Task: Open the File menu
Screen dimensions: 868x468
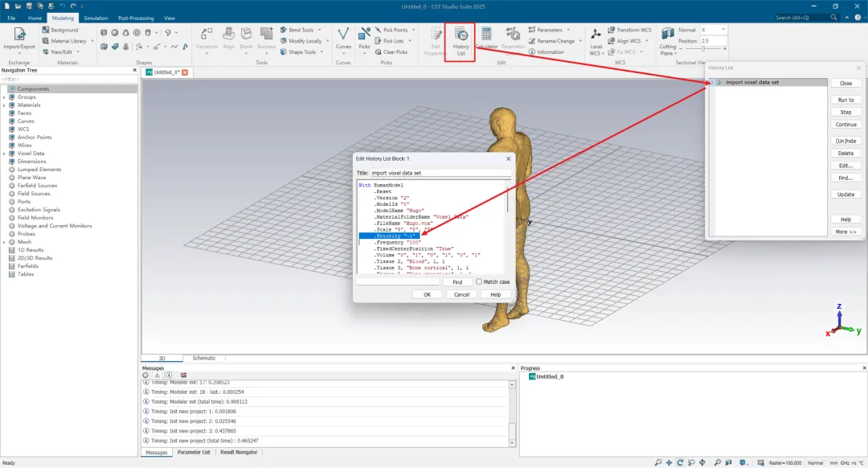Action: [x=11, y=18]
